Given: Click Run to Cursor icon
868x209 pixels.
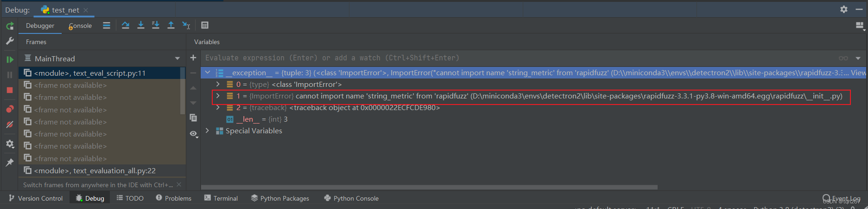Looking at the screenshot, I should [x=186, y=25].
